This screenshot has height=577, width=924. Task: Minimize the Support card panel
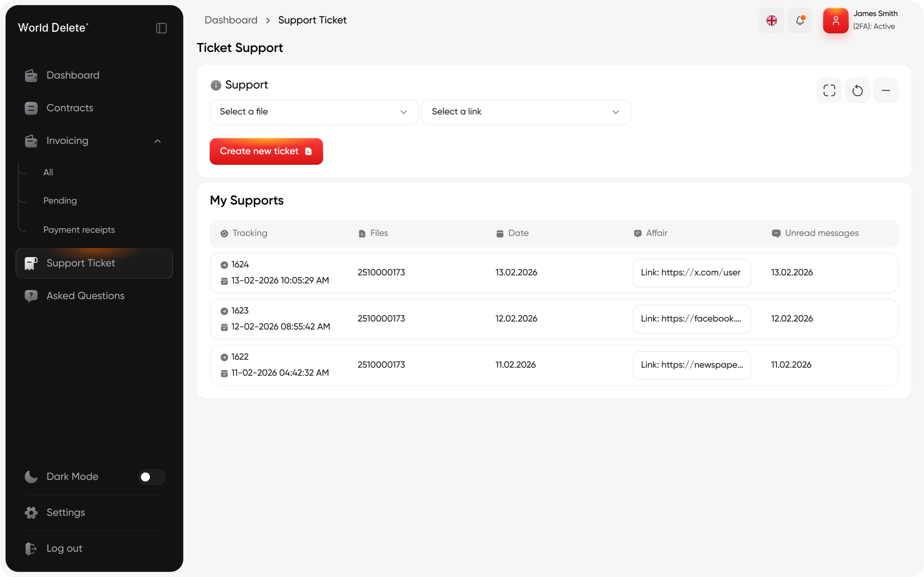point(885,91)
